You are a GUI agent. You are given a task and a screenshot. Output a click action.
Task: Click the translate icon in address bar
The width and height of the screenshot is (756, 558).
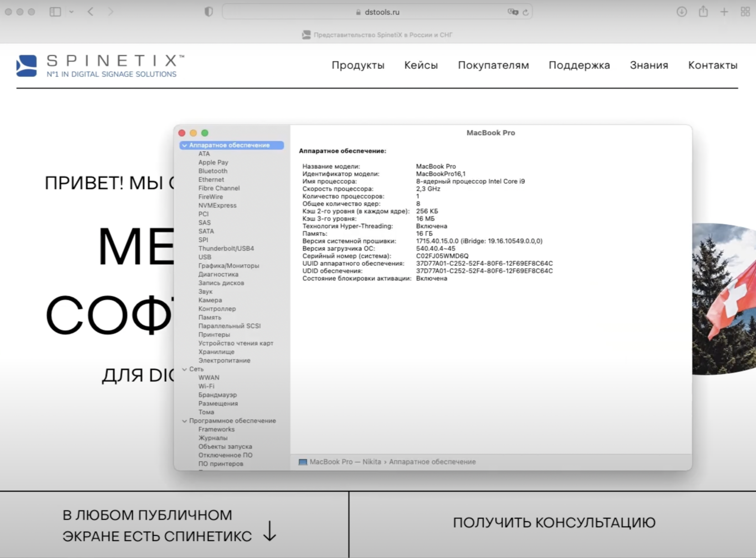513,12
